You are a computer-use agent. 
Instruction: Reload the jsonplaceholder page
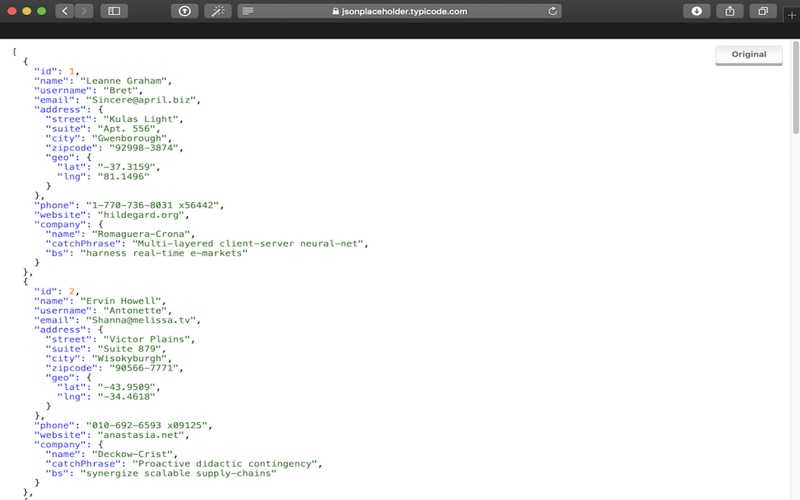click(552, 11)
